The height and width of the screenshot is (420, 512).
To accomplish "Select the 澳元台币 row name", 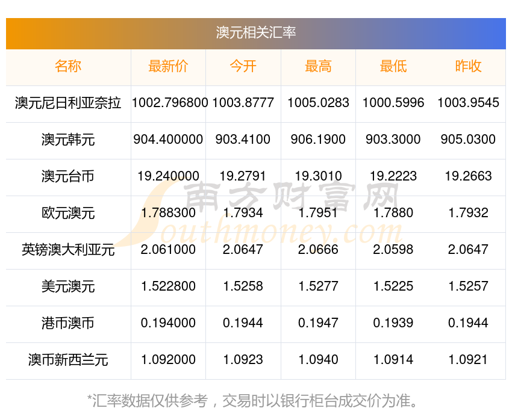I will [68, 176].
